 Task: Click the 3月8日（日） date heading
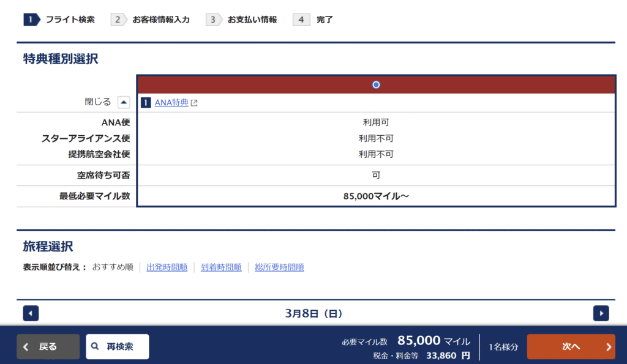pyautogui.click(x=313, y=313)
